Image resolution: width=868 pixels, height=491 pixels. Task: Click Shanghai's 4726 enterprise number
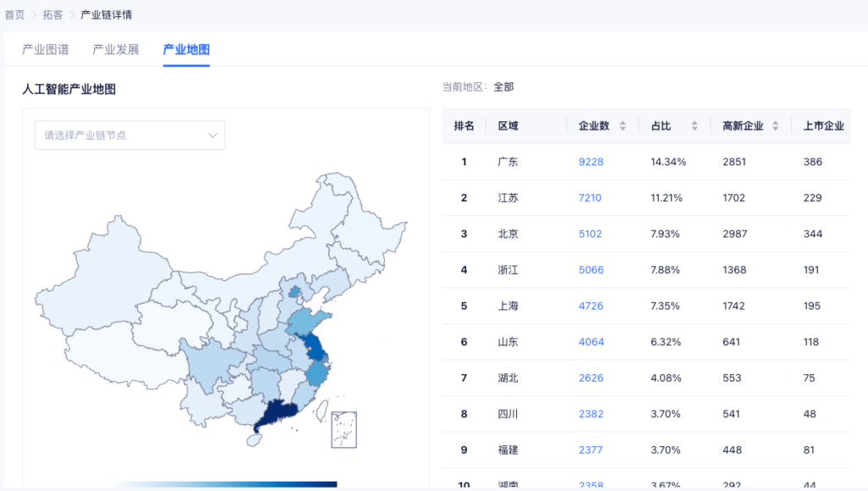click(x=591, y=306)
